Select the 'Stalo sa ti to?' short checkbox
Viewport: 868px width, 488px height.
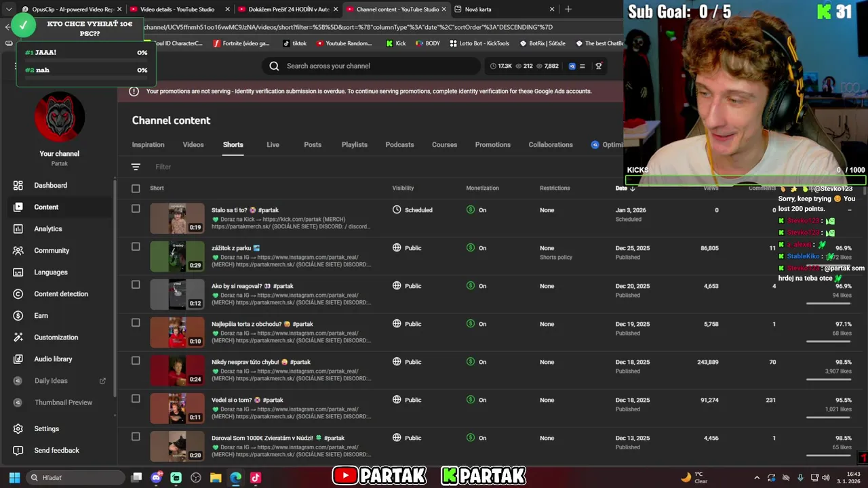point(136,209)
